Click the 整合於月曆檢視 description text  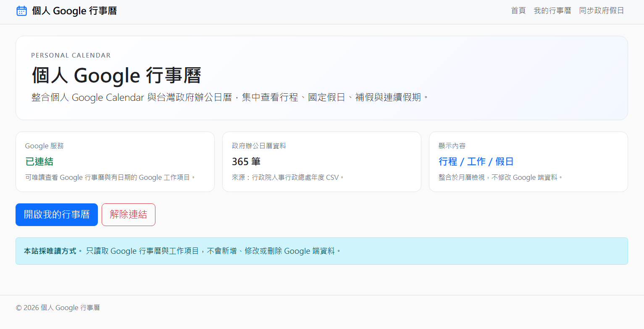coord(501,177)
